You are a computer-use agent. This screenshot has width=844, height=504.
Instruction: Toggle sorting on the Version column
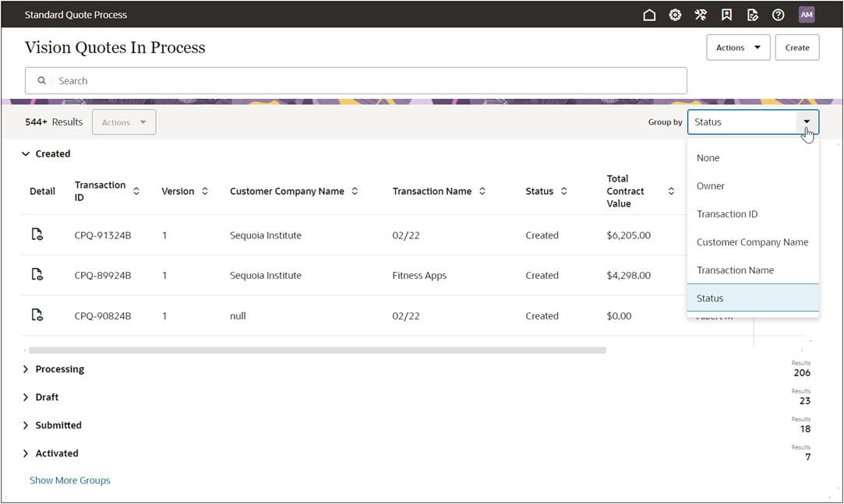203,190
